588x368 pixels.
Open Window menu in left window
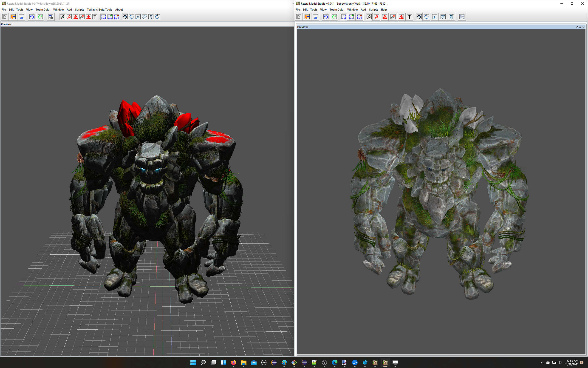(59, 10)
